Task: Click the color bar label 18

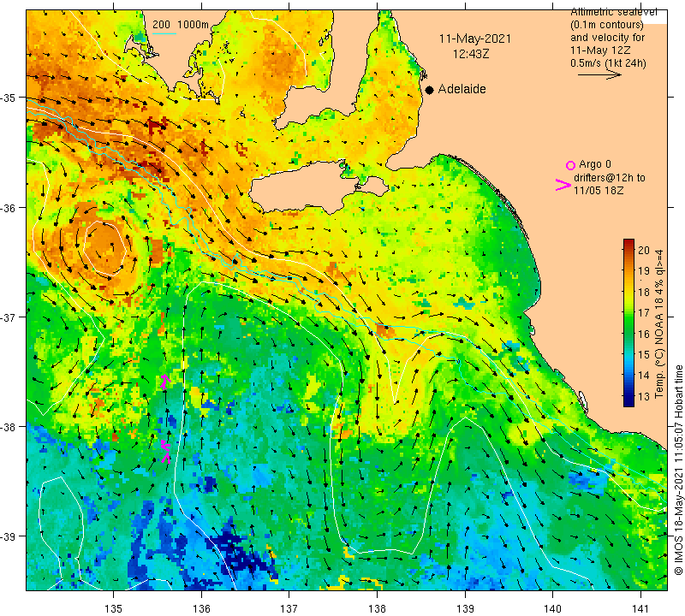Action: click(644, 292)
